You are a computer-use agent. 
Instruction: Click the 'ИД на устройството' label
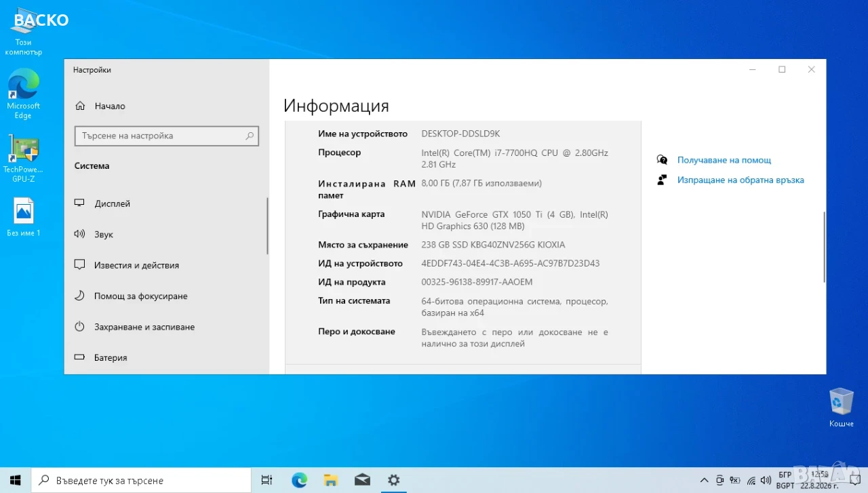pos(360,263)
